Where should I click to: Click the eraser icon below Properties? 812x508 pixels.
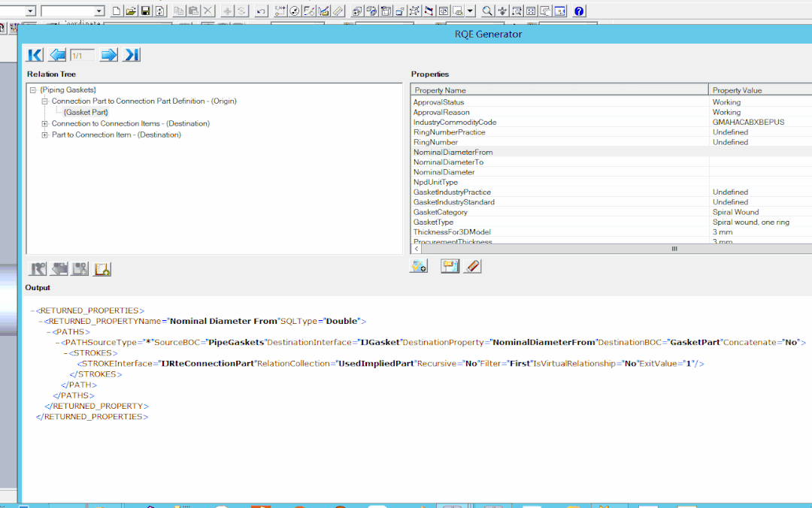click(x=472, y=266)
